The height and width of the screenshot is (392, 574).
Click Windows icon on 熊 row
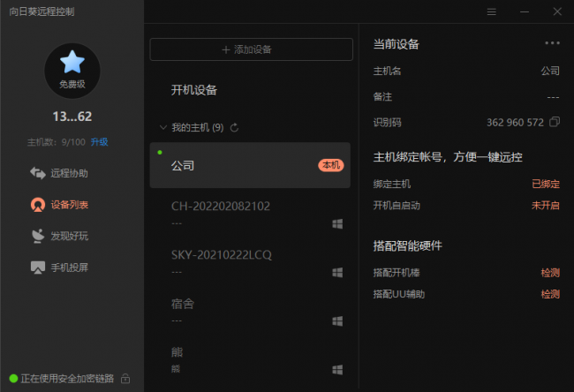tap(337, 370)
